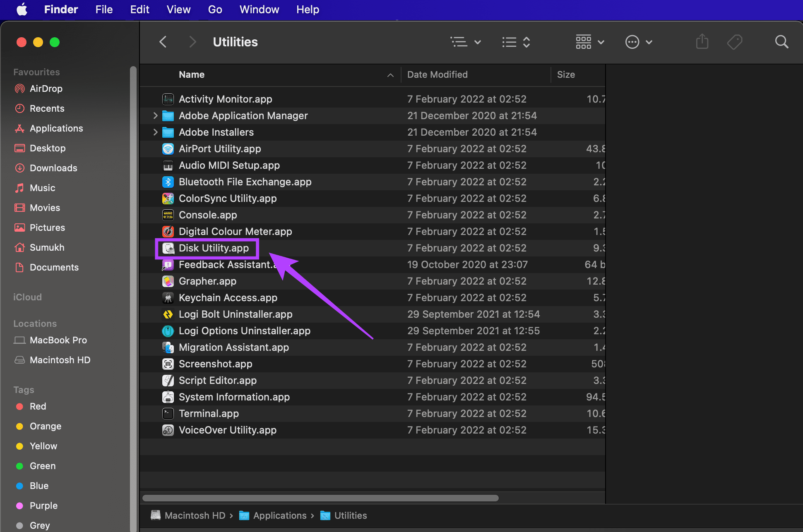The width and height of the screenshot is (803, 532).
Task: Select Downloads in the sidebar
Action: click(x=53, y=168)
